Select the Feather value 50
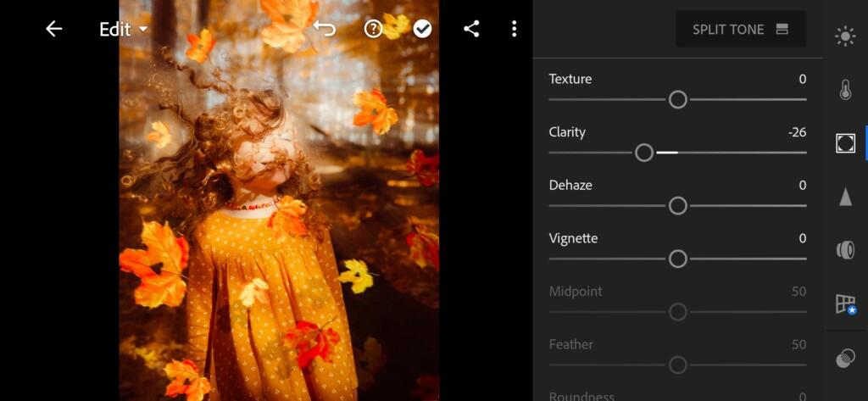The width and height of the screenshot is (868, 401). [x=798, y=344]
